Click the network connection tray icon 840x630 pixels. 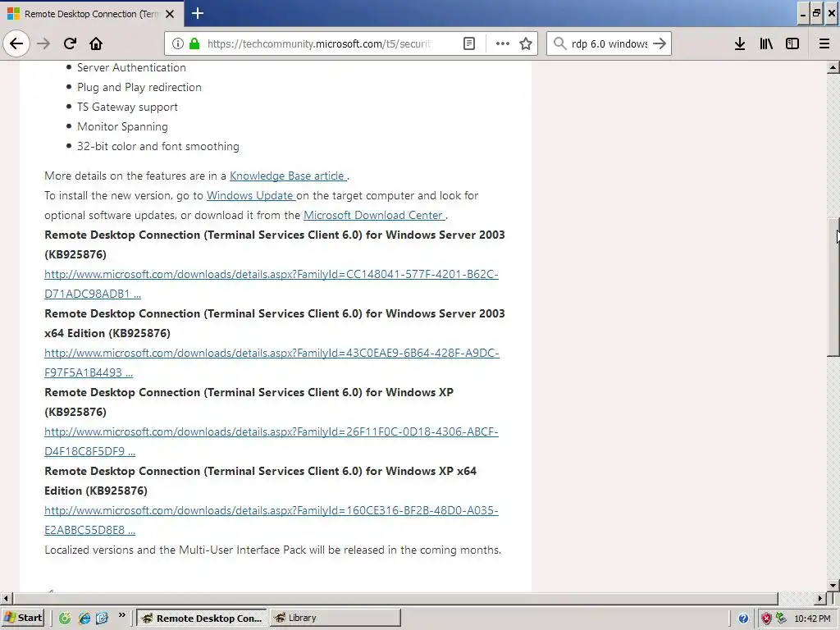(x=781, y=619)
